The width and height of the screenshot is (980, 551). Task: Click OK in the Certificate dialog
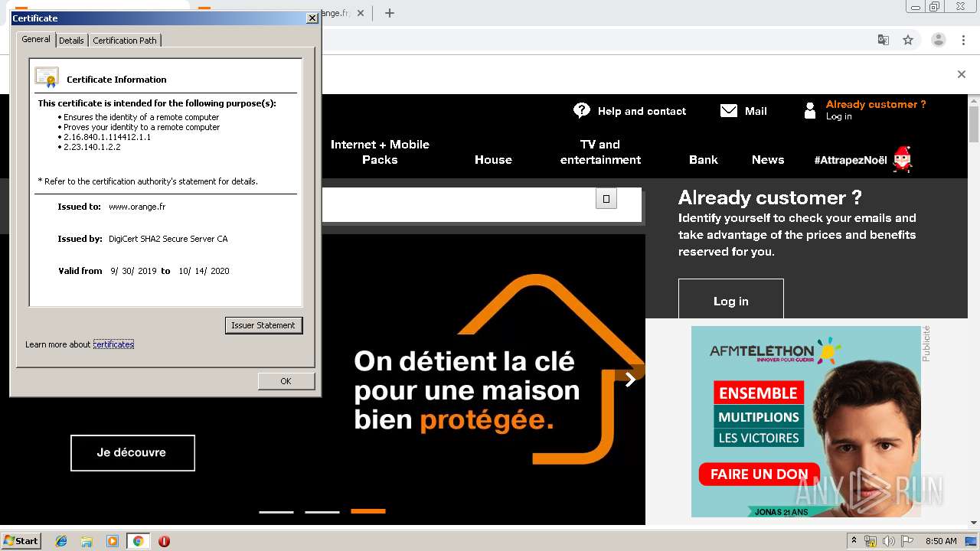(x=286, y=381)
